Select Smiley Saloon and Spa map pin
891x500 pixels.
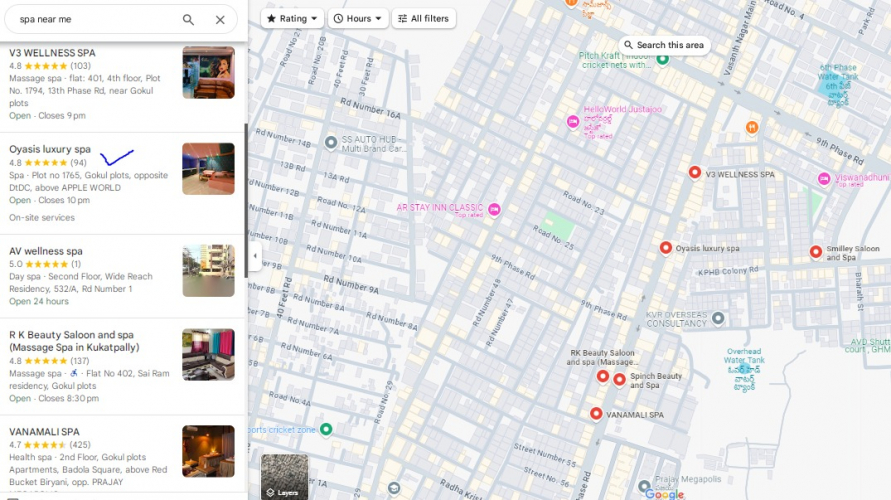(x=815, y=252)
